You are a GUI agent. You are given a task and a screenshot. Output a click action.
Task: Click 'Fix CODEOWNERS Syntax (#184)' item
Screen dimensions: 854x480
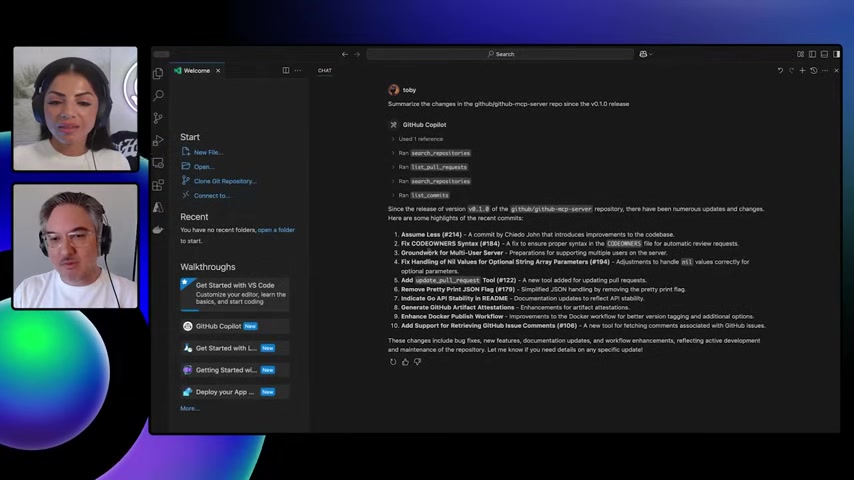coord(450,244)
